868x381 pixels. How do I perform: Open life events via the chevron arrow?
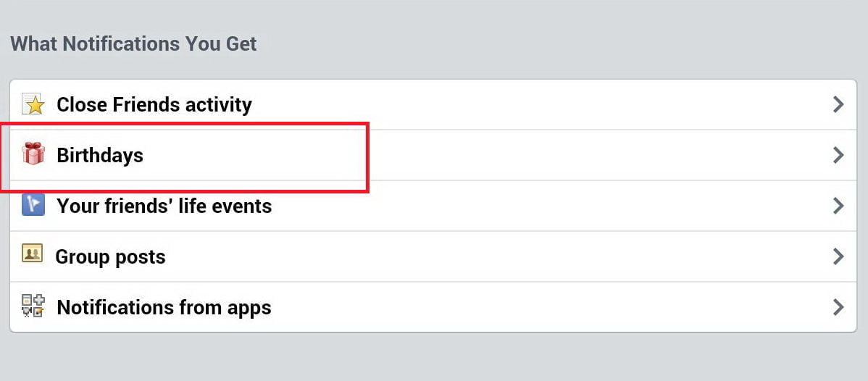[x=839, y=206]
